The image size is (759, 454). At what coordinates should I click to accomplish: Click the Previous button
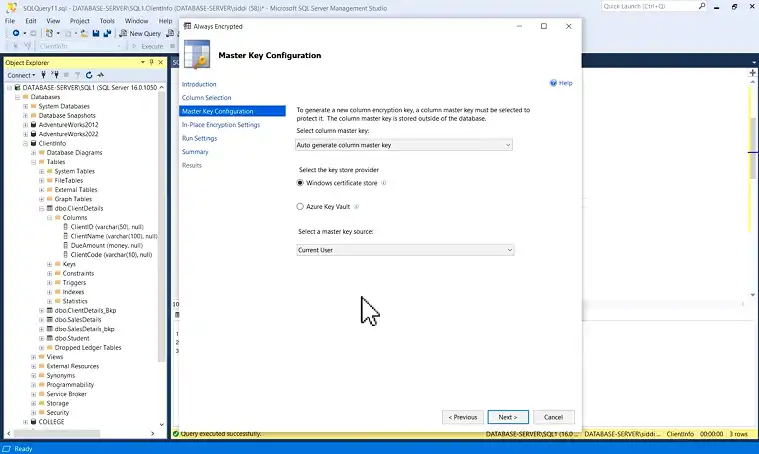pos(463,417)
